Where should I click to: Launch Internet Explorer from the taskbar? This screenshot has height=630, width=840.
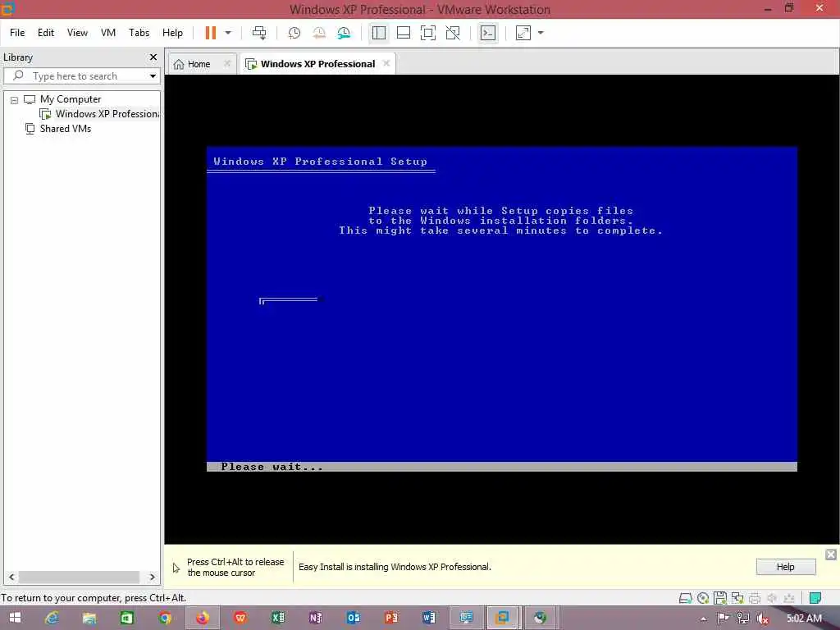tap(52, 618)
